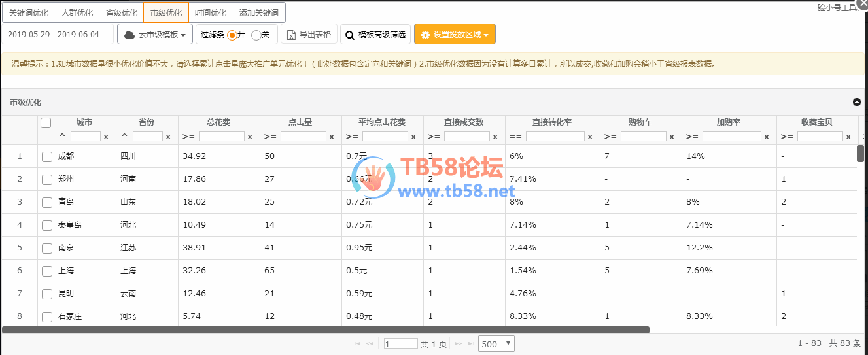Screen dimensions: 868x355
Task: Click the horizontal scrollbar below the table
Action: pyautogui.click(x=326, y=330)
